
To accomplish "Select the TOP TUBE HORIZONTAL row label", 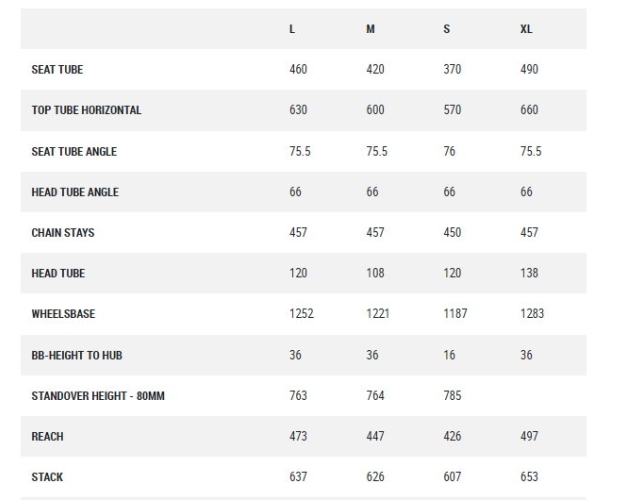I will click(x=86, y=110).
